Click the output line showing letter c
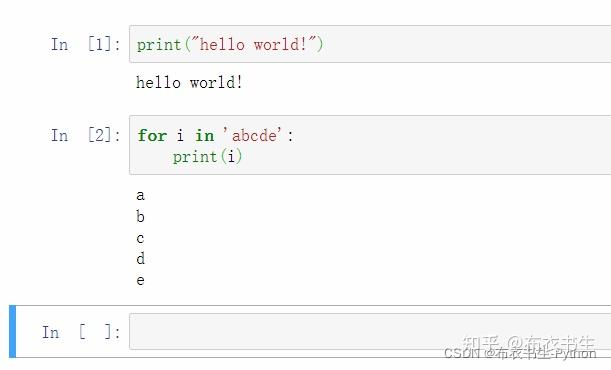 [x=141, y=238]
